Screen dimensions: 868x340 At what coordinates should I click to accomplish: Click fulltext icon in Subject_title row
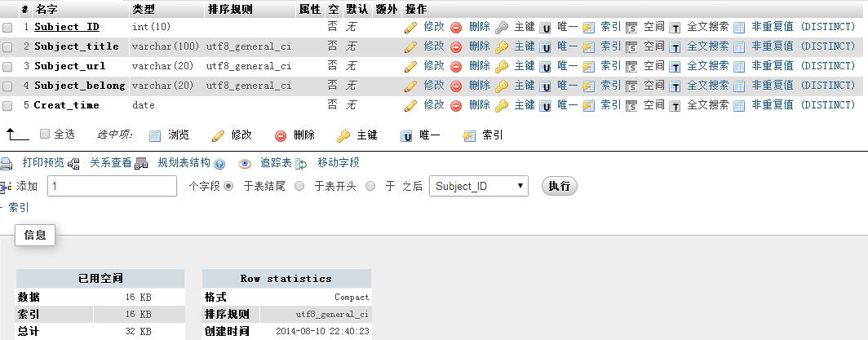coord(675,47)
